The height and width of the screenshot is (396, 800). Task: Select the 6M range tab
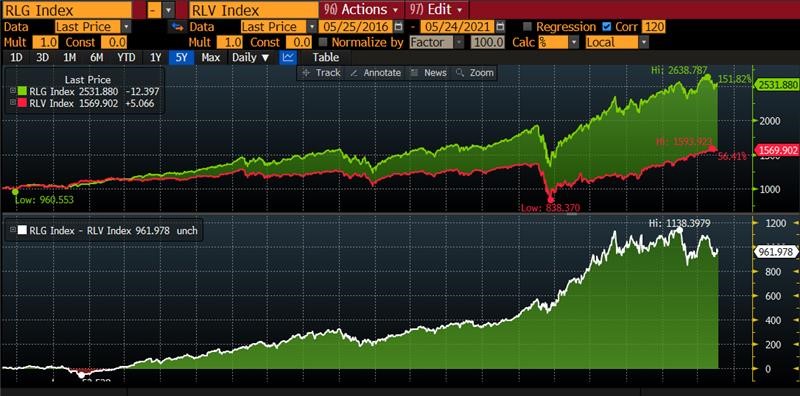click(x=96, y=57)
